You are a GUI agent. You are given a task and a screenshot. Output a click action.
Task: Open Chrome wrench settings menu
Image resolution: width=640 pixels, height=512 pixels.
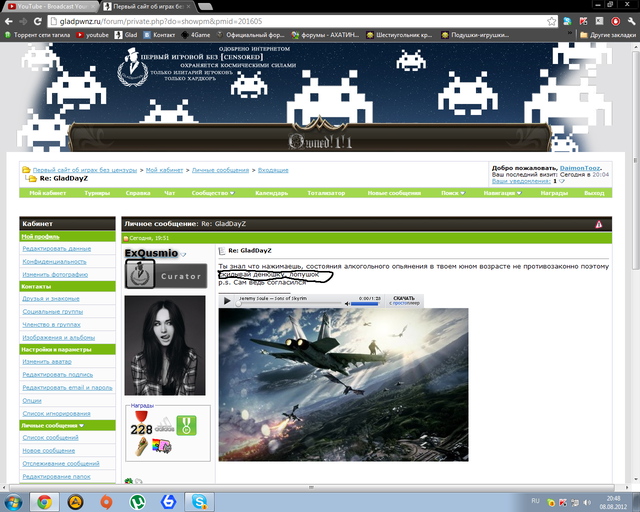pos(631,21)
